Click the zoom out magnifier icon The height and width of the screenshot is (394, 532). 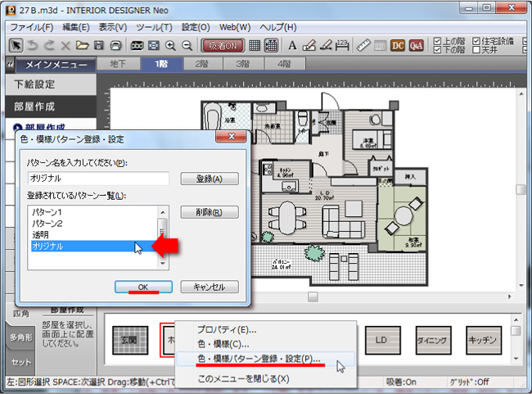(x=187, y=45)
